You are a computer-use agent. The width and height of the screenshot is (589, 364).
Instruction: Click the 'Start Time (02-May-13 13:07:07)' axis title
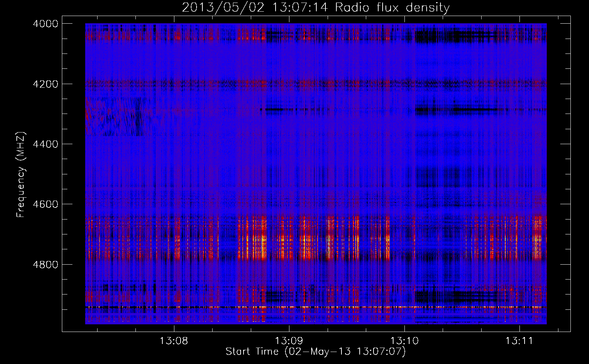coord(316,352)
